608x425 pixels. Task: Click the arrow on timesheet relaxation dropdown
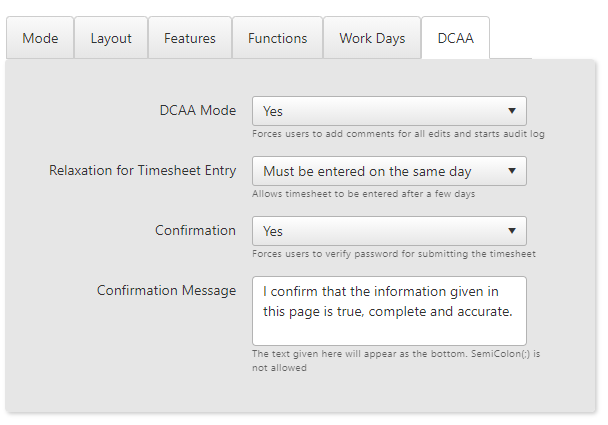512,171
